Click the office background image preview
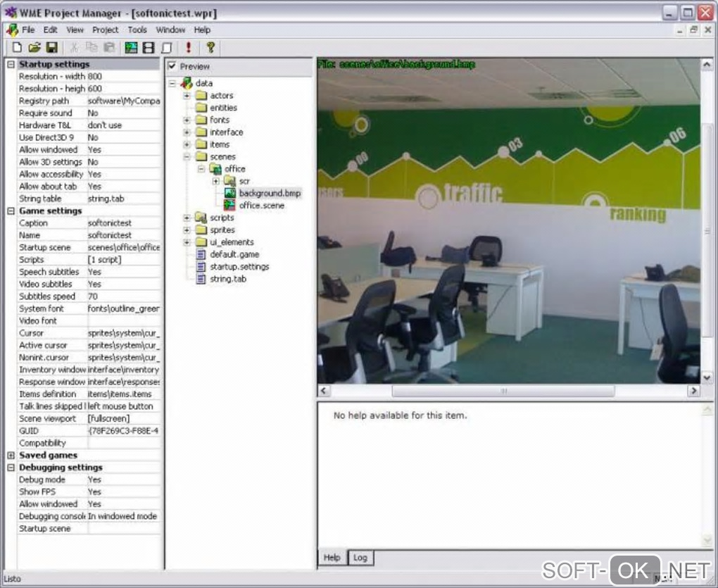The width and height of the screenshot is (718, 588). [508, 220]
